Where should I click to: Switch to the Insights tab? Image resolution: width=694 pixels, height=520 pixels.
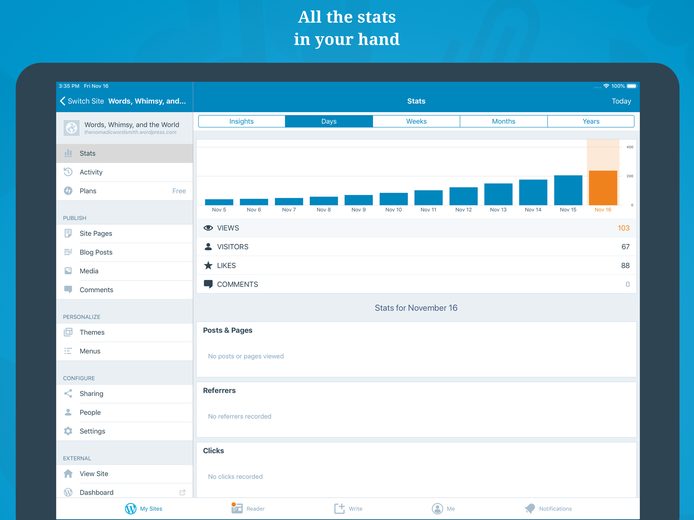tap(242, 121)
